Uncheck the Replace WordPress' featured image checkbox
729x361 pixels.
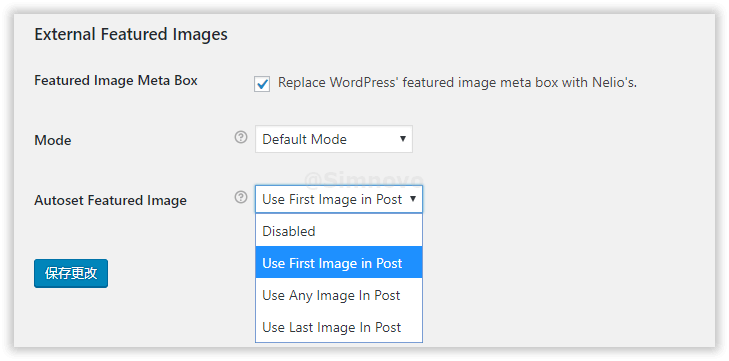click(262, 84)
